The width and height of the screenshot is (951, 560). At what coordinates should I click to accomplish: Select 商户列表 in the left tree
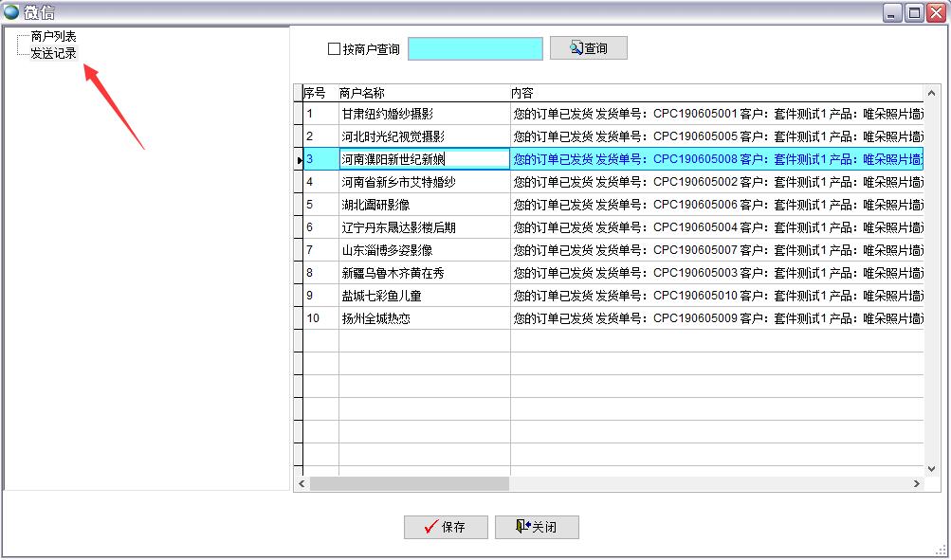coord(53,36)
